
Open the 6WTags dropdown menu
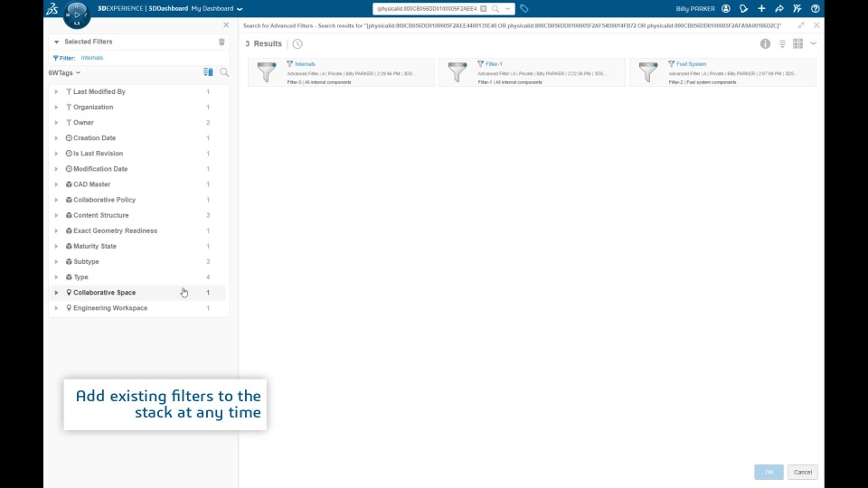64,73
